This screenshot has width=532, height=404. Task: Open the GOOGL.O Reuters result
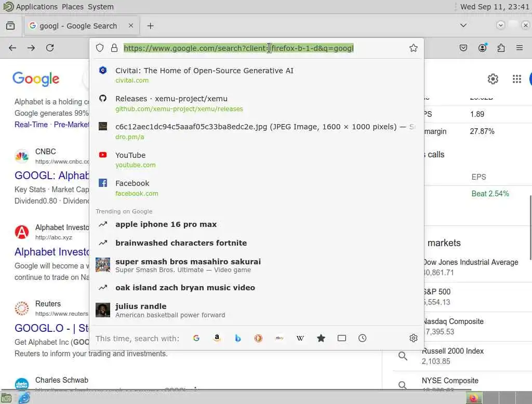51,328
